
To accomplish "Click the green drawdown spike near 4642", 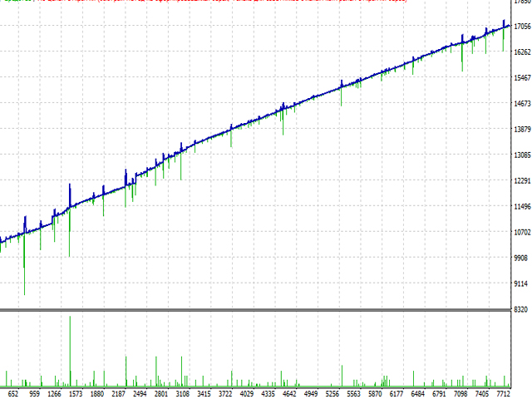I will [x=283, y=123].
